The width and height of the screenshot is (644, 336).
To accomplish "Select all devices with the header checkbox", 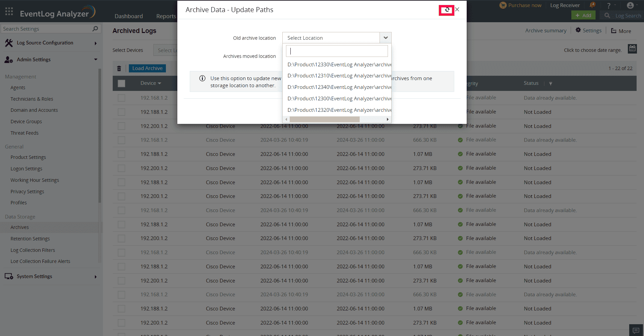I will (121, 83).
